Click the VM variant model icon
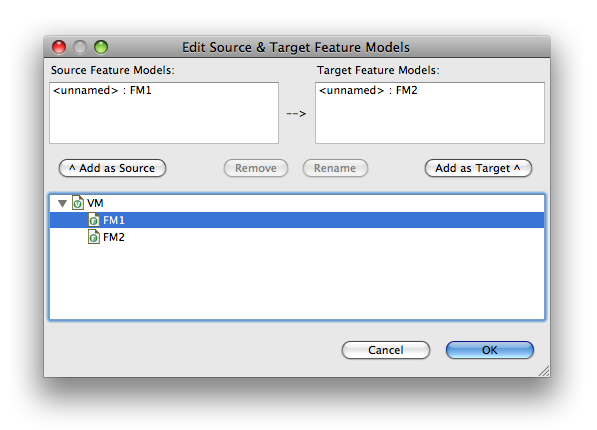 78,203
